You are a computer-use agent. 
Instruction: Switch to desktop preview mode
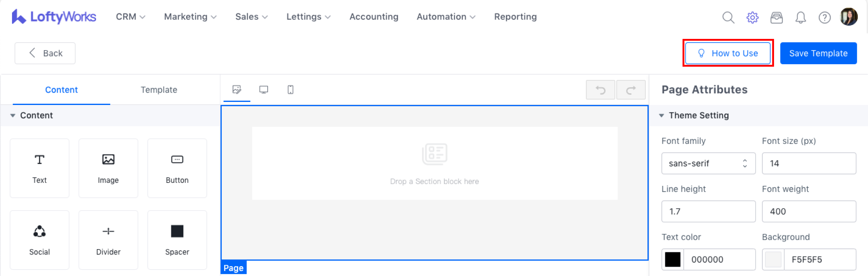click(263, 90)
